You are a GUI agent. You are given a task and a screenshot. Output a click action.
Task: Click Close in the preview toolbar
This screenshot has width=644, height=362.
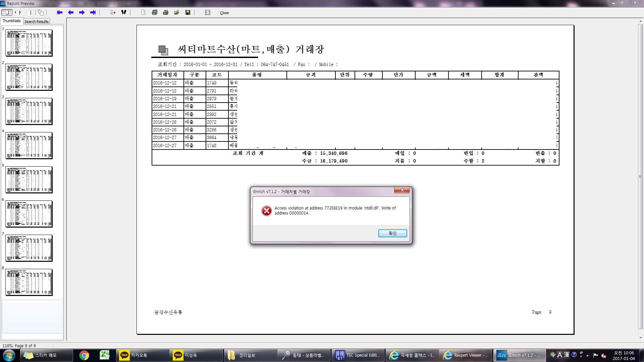pos(224,13)
